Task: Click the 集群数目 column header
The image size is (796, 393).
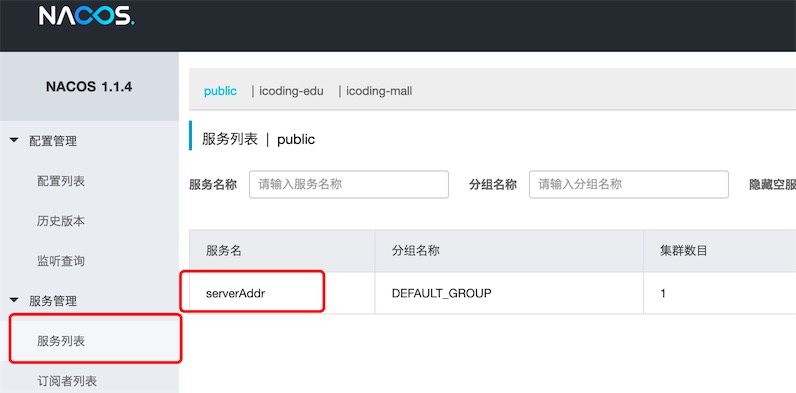Action: click(x=683, y=250)
